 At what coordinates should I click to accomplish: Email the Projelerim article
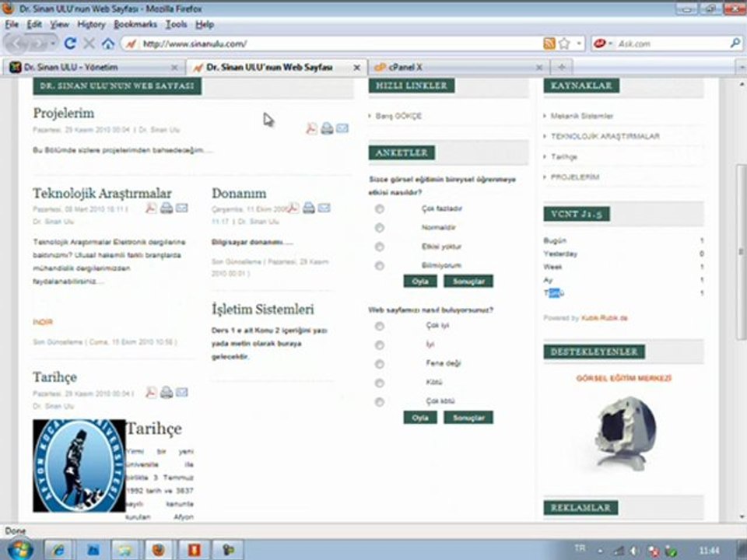pyautogui.click(x=342, y=128)
